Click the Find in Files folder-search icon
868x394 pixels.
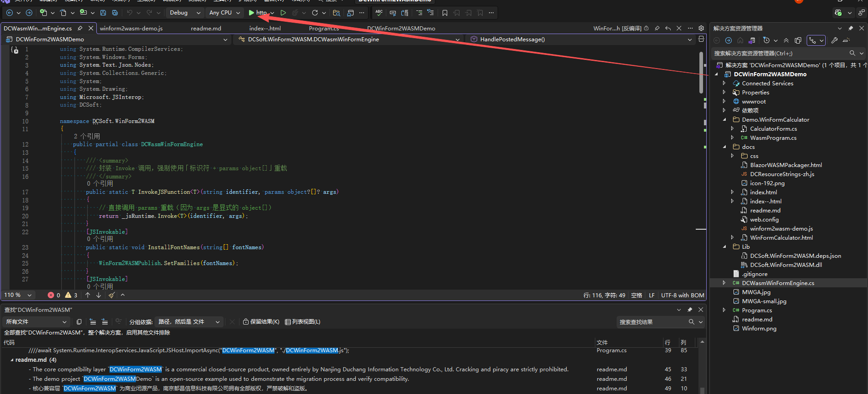tap(336, 13)
